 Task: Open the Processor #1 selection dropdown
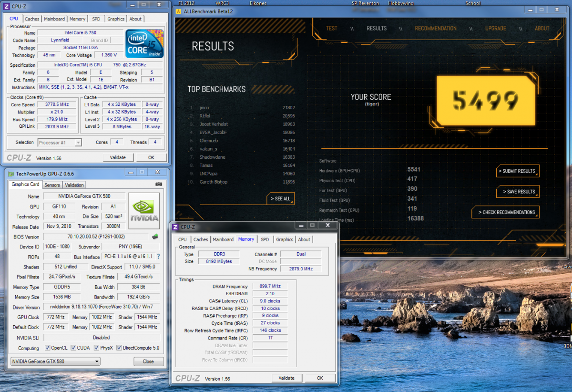(x=60, y=143)
